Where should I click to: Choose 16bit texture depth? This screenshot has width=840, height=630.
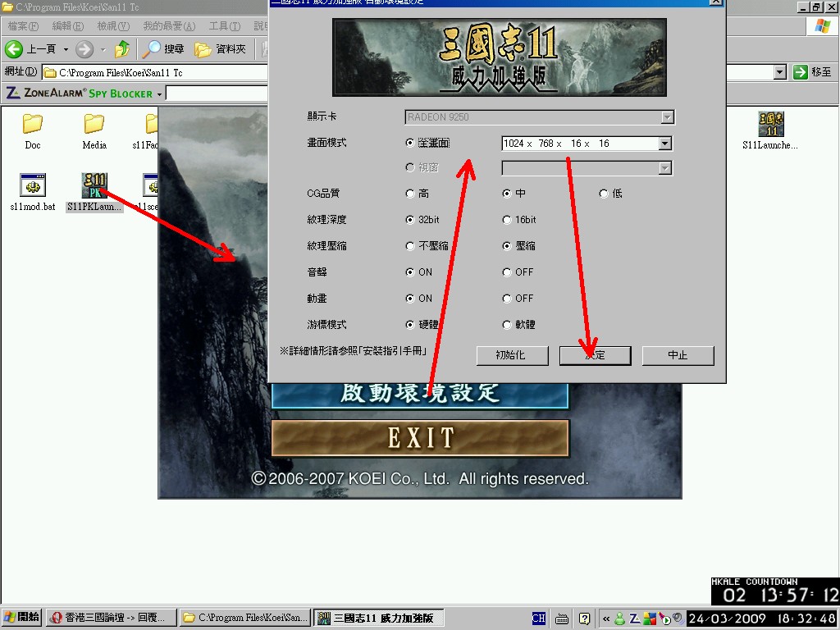[507, 220]
